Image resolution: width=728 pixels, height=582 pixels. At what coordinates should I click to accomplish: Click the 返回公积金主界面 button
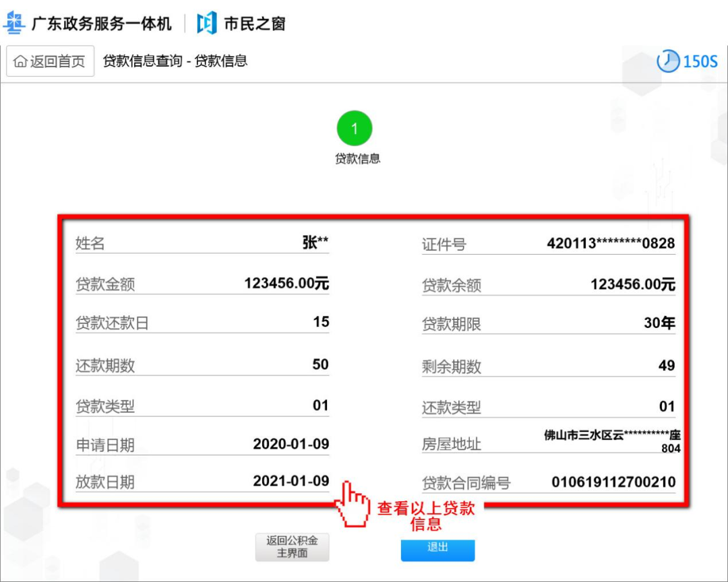pos(292,547)
